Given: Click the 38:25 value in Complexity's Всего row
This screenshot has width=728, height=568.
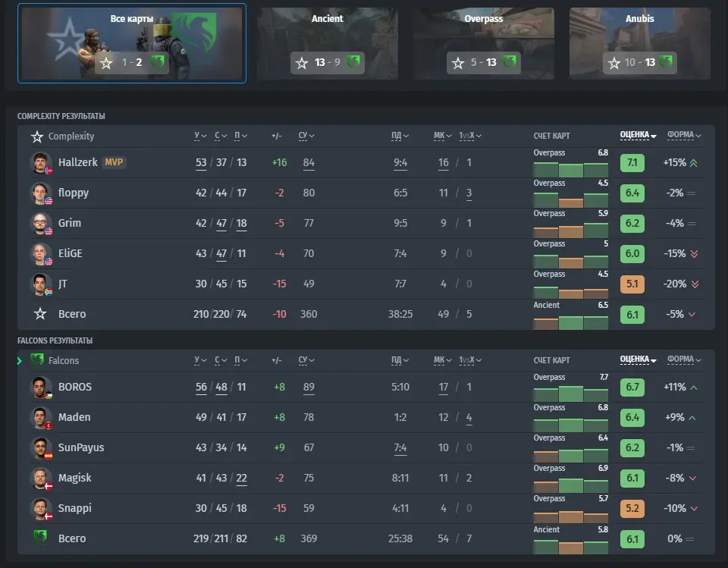Looking at the screenshot, I should [400, 314].
